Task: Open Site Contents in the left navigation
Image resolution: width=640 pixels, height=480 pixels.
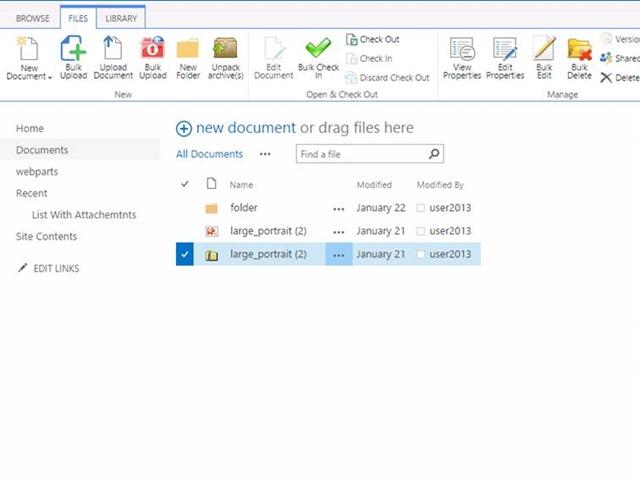Action: pyautogui.click(x=46, y=237)
